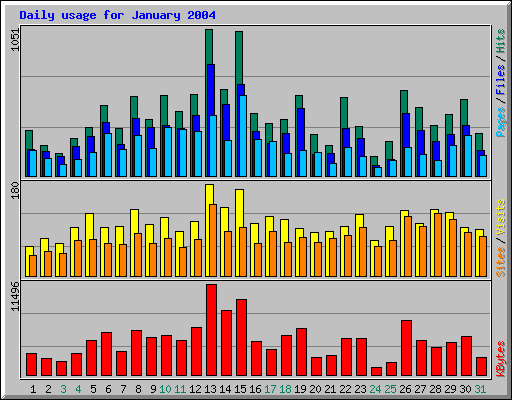Click day 23 on the x-axis
The width and height of the screenshot is (512, 400).
(x=360, y=389)
